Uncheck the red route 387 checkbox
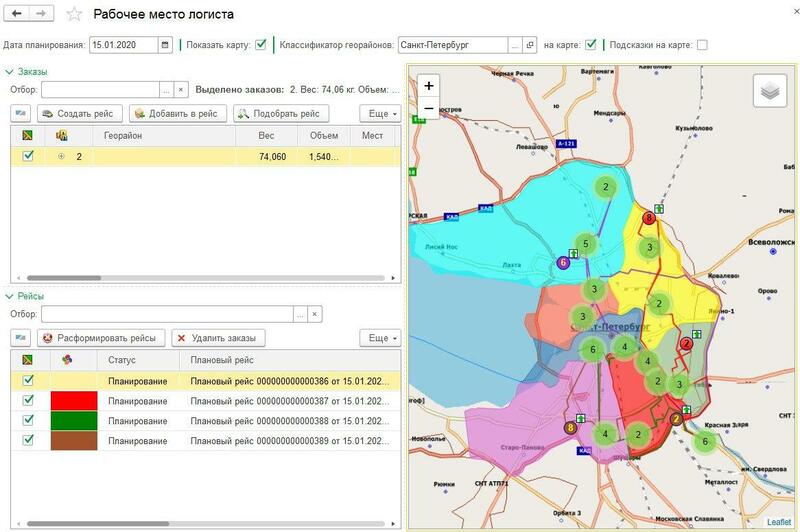The height and width of the screenshot is (532, 800). [28, 401]
